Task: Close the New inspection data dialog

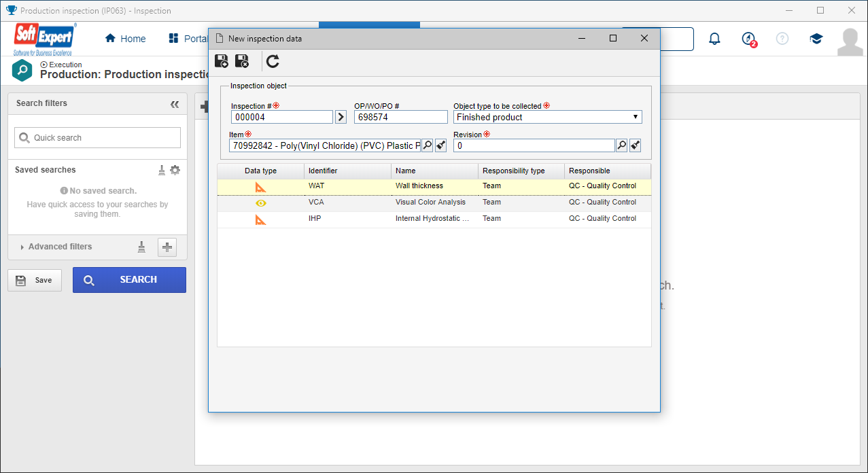Action: coord(644,39)
